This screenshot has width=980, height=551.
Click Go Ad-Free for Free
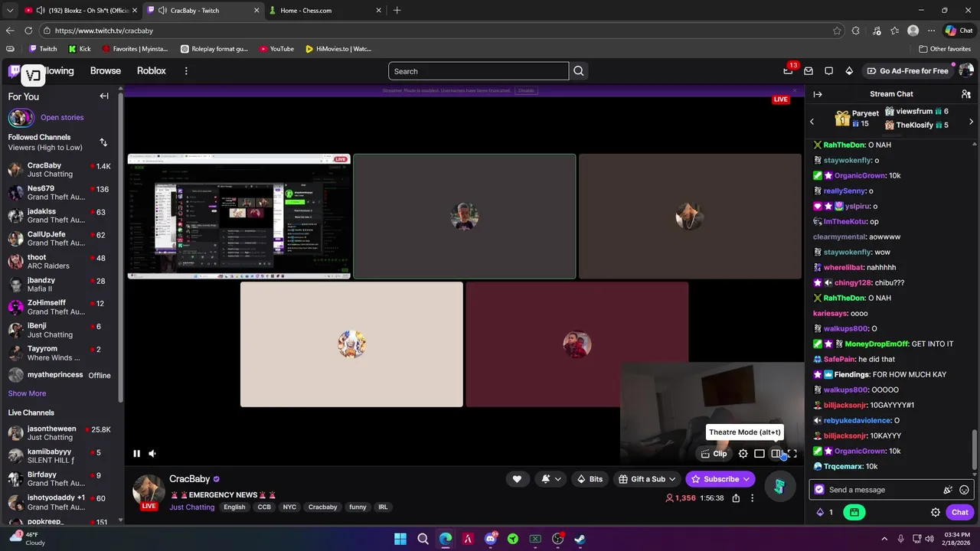pos(907,70)
